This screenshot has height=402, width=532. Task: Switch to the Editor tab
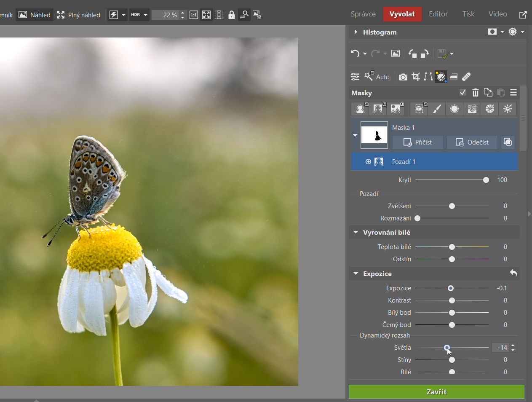click(x=438, y=14)
